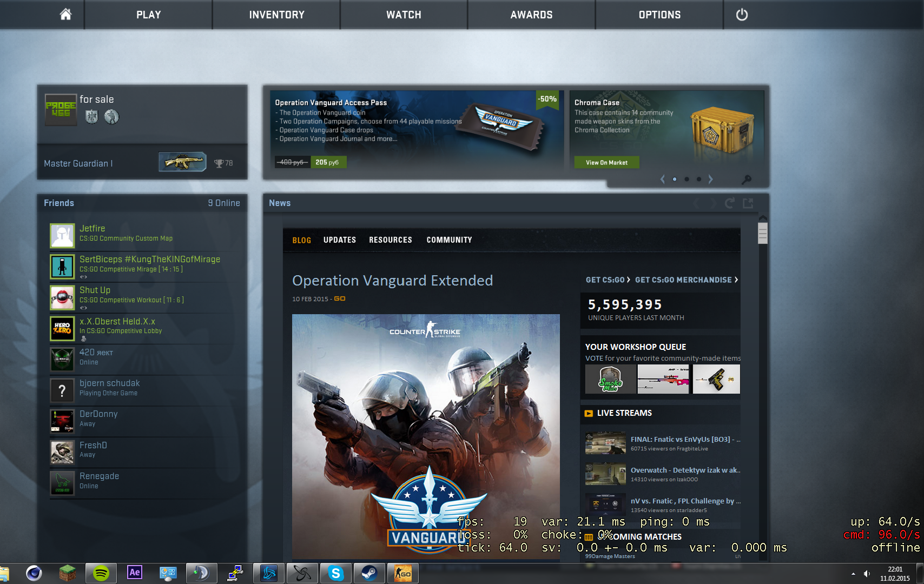The height and width of the screenshot is (584, 924).
Task: Select friend FreshD
Action: (144, 452)
